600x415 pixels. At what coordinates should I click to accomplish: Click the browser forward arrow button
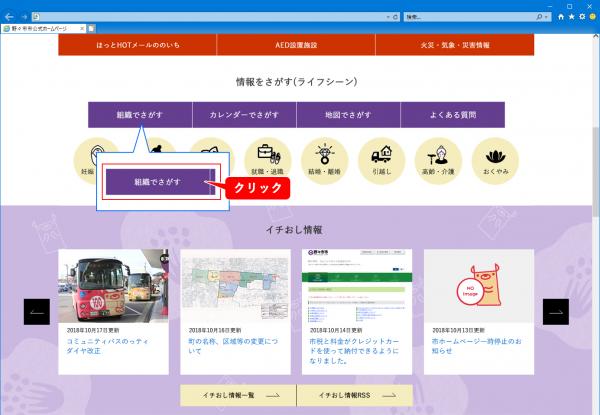[x=23, y=17]
